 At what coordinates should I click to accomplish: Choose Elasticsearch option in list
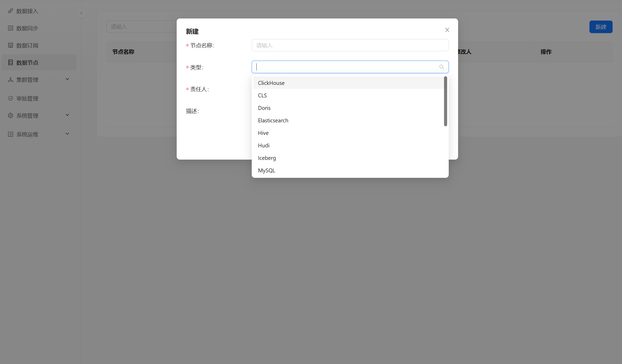[x=273, y=120]
